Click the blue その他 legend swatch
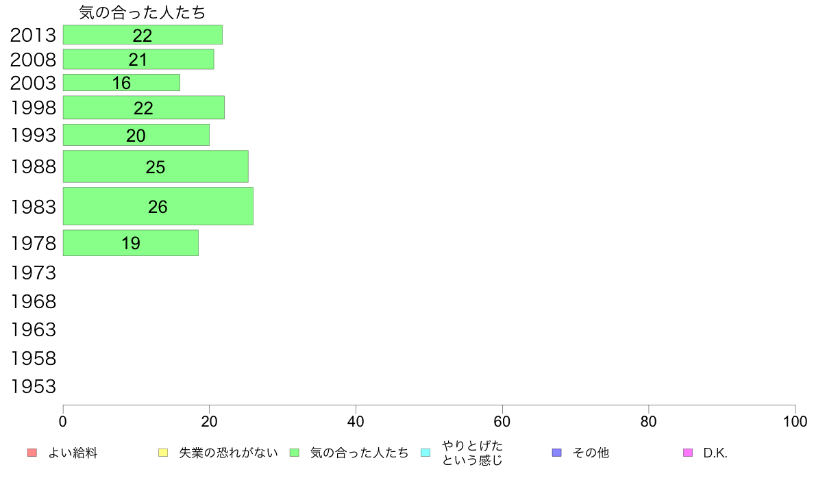 (x=557, y=453)
